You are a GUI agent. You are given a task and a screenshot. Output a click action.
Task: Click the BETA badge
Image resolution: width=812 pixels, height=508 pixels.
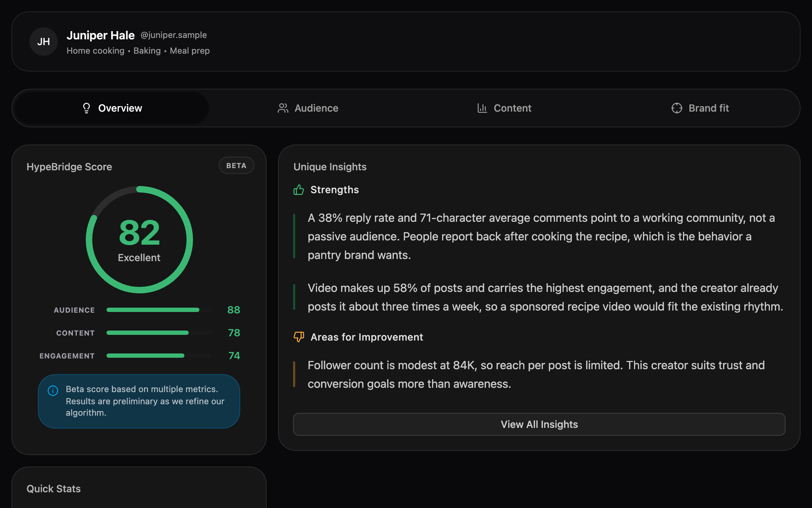click(x=236, y=166)
